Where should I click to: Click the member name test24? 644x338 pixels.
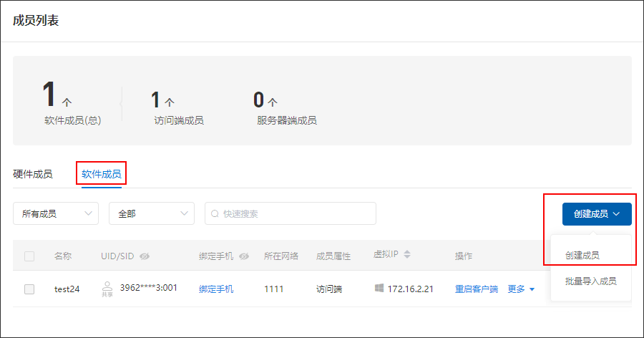click(x=67, y=289)
